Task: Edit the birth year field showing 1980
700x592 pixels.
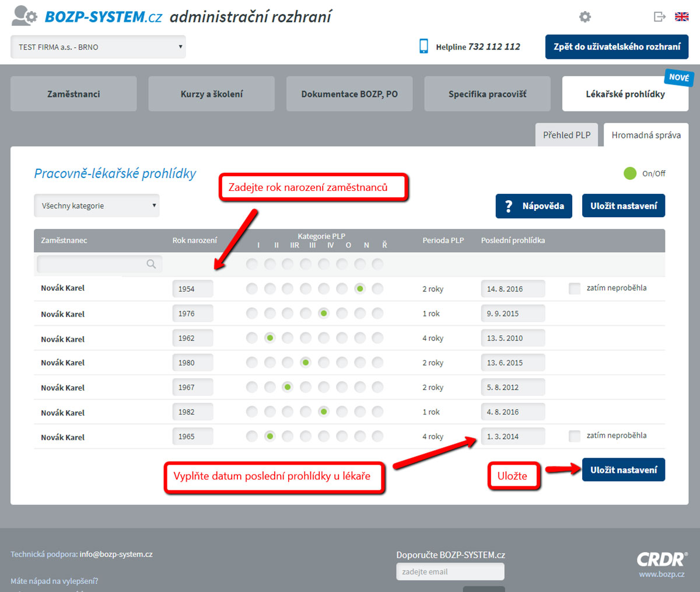Action: [192, 363]
